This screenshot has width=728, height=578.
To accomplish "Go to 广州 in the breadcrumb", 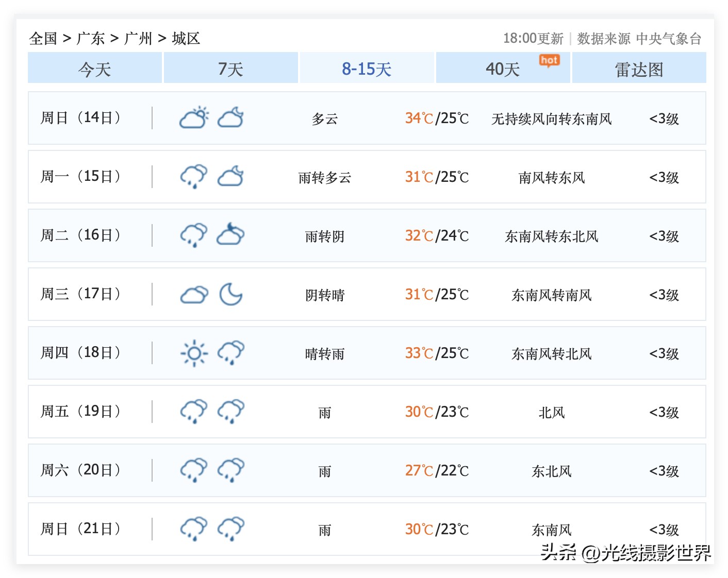I will (x=138, y=39).
